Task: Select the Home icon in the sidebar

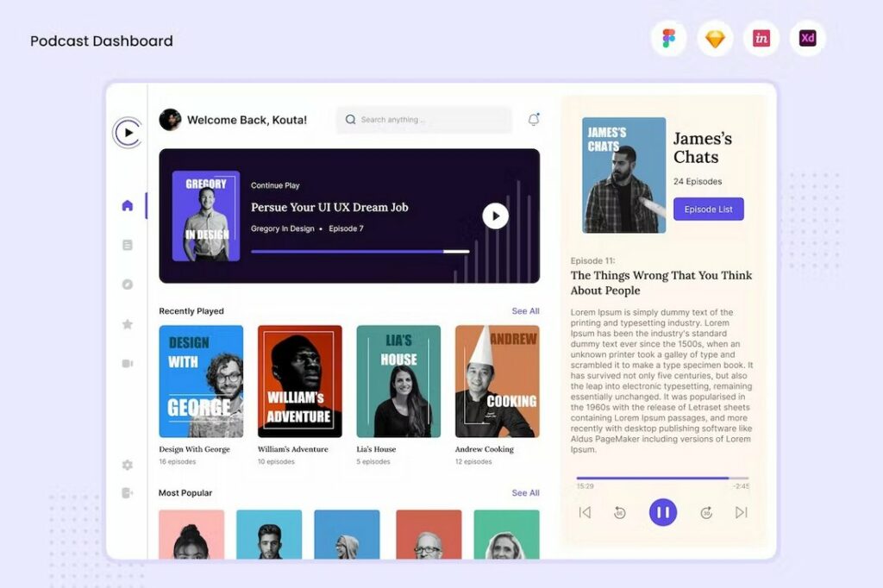Action: click(127, 204)
